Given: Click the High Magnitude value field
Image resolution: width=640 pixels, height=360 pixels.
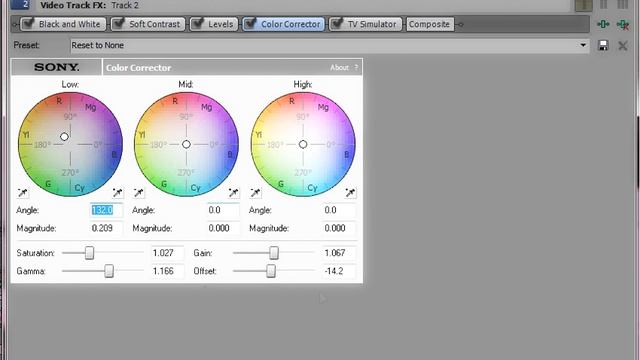Looking at the screenshot, I should point(339,228).
